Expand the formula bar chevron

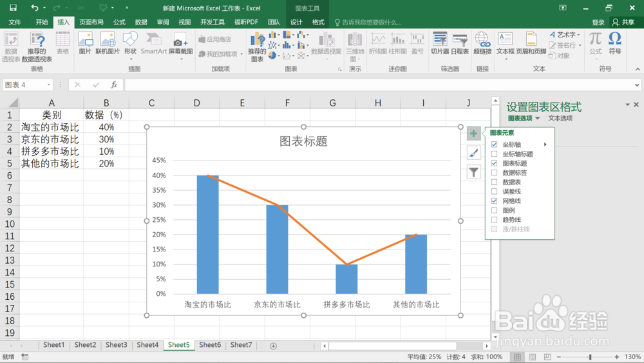pyautogui.click(x=637, y=85)
